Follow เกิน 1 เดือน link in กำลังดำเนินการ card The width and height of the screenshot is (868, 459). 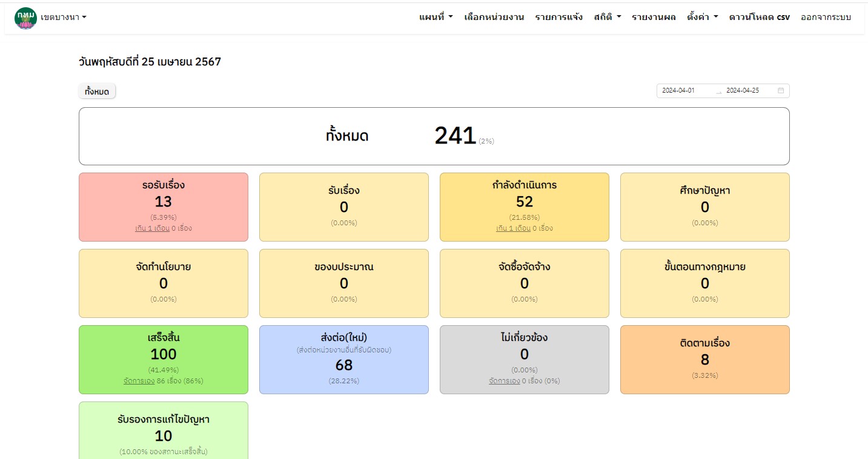click(513, 228)
